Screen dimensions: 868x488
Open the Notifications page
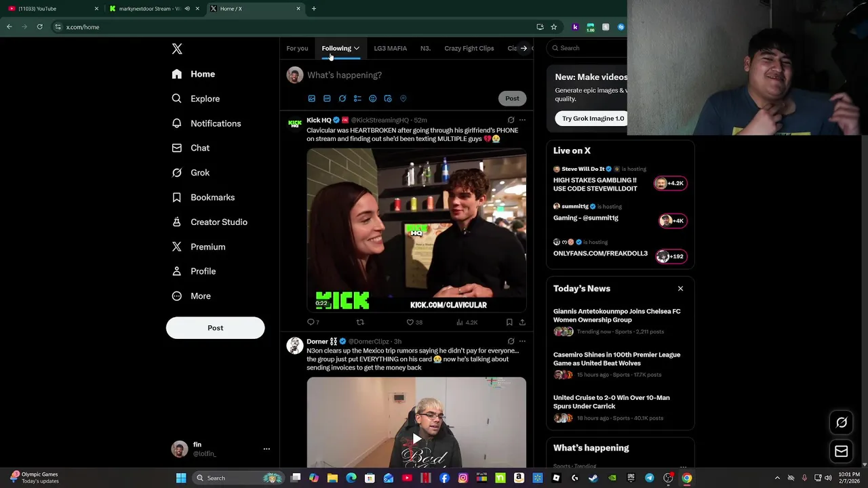[x=207, y=123]
